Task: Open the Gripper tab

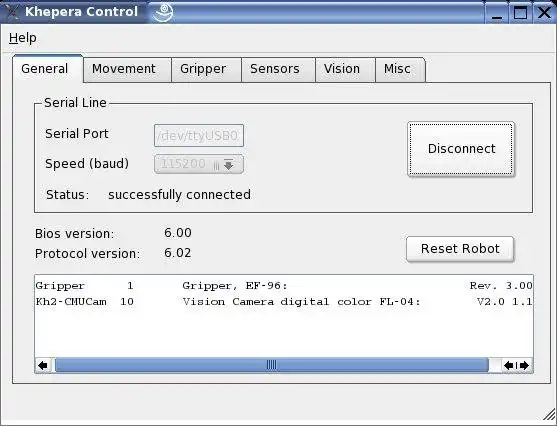Action: tap(206, 69)
